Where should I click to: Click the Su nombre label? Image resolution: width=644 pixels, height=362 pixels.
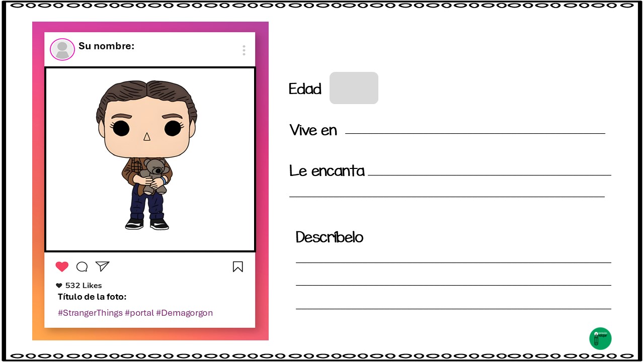(106, 46)
